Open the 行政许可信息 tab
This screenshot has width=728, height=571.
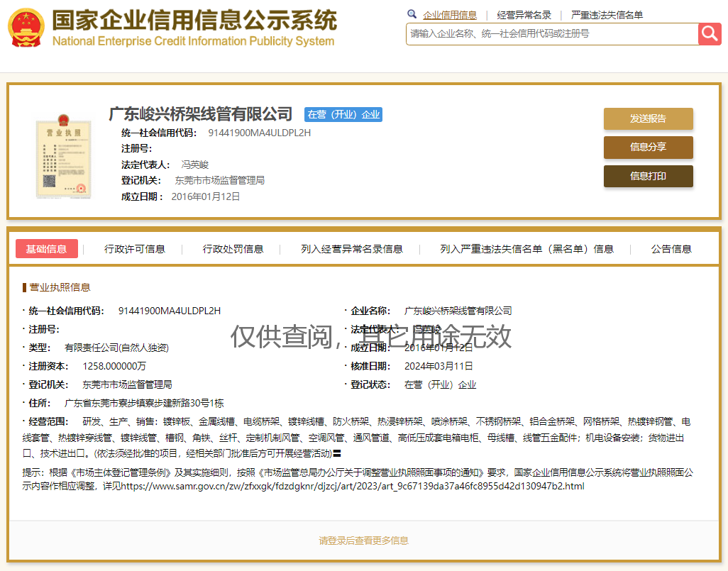[x=135, y=249]
